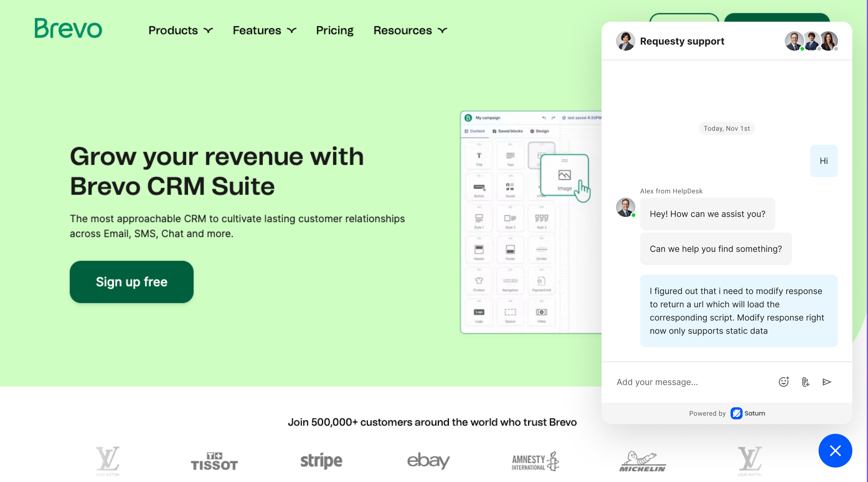Switch to Content tab in campaign editor
Image resolution: width=868 pixels, height=482 pixels.
(x=474, y=131)
